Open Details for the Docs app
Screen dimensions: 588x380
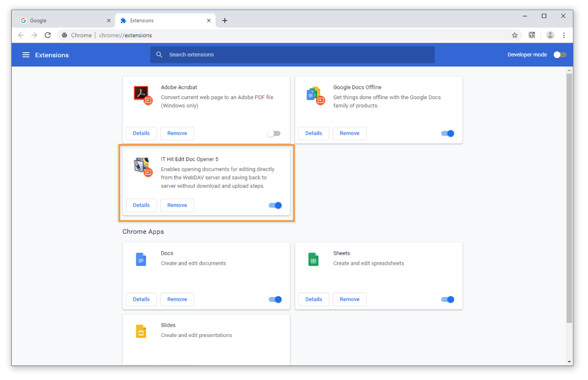click(141, 299)
